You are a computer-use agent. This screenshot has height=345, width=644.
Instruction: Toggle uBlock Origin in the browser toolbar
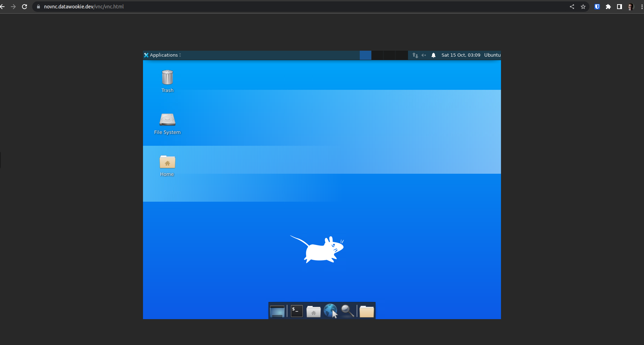[x=597, y=6]
